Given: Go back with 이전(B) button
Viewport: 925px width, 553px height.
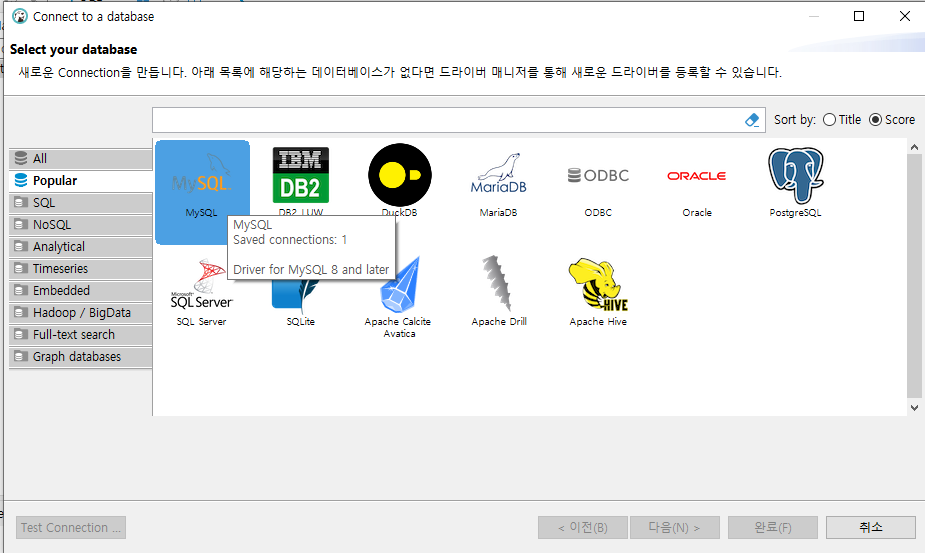Looking at the screenshot, I should pyautogui.click(x=582, y=528).
